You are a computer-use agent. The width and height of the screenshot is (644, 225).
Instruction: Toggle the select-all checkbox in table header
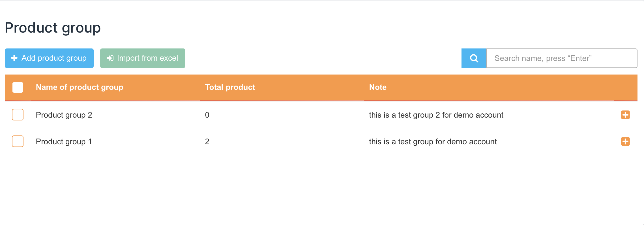click(x=18, y=87)
